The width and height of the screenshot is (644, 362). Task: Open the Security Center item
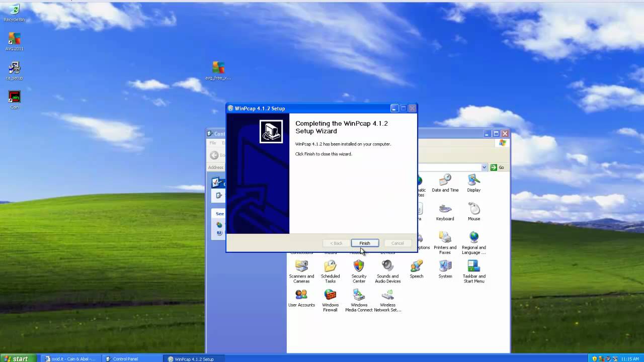[x=359, y=272]
